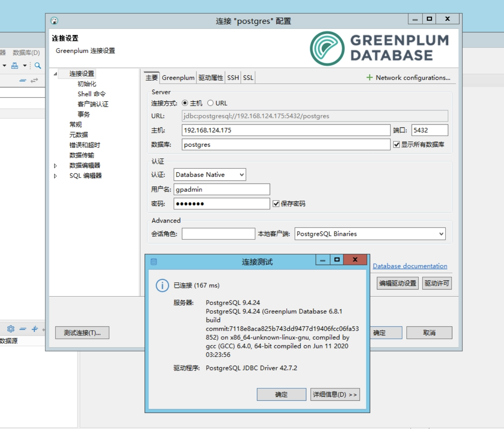Click the collapse icon beside the gear
504x429 pixels.
tap(23, 329)
